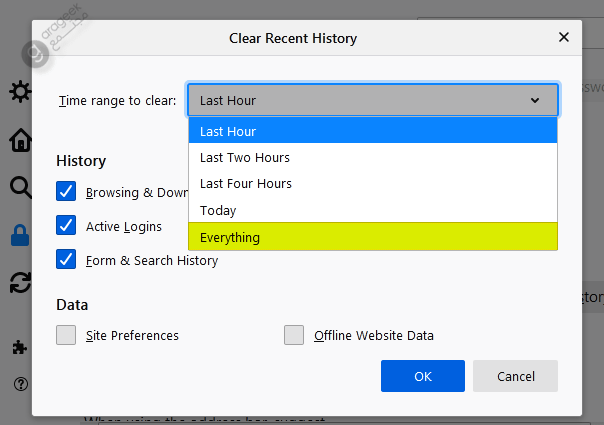This screenshot has width=604, height=425.
Task: Enable the Site Preferences checkbox
Action: tap(66, 335)
